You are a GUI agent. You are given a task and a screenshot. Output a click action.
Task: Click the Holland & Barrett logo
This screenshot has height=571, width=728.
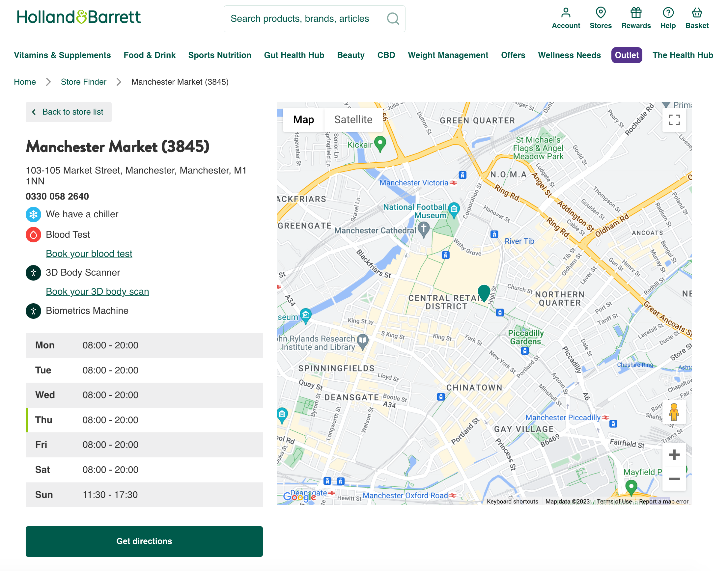point(79,17)
